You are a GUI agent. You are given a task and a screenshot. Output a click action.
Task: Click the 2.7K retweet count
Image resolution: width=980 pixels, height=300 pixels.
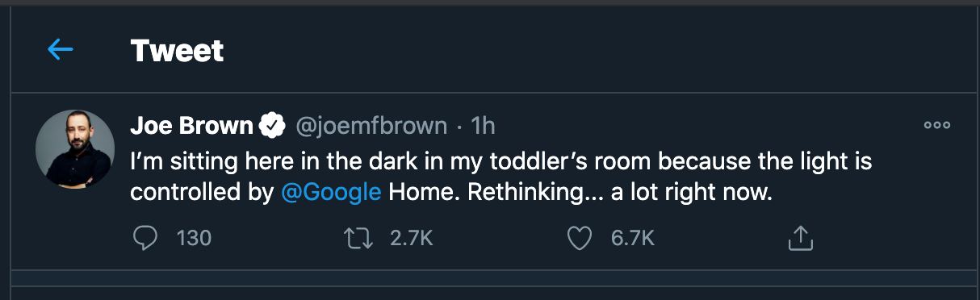click(x=412, y=238)
